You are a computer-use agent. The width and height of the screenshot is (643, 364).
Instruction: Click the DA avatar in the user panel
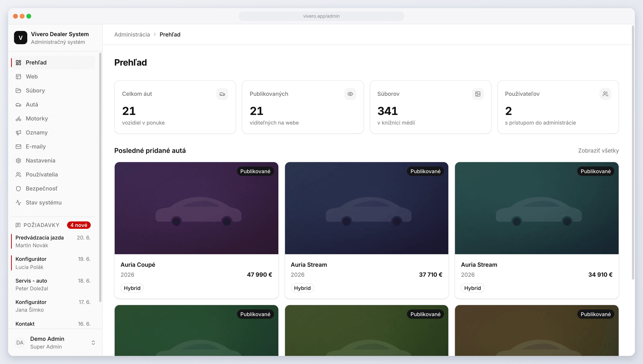click(20, 342)
